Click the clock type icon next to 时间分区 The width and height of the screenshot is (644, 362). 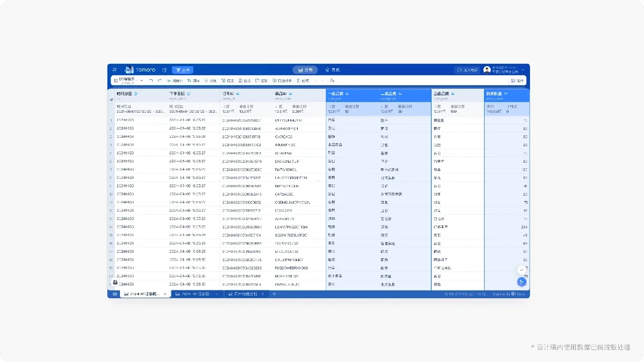136,94
